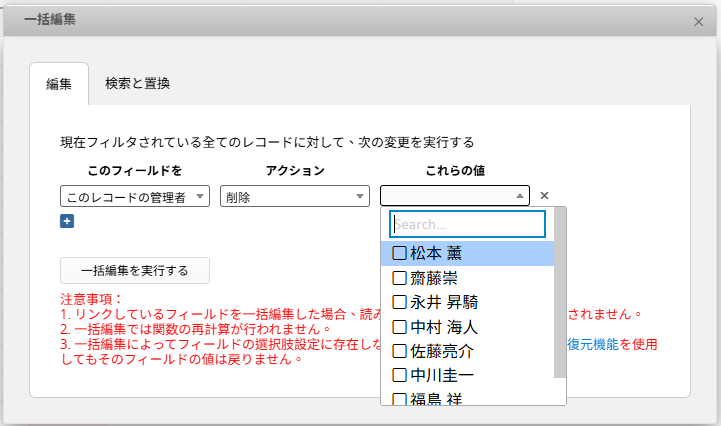Image resolution: width=721 pixels, height=426 pixels.
Task: Check the 福島 祥 checkbox
Action: 399,400
